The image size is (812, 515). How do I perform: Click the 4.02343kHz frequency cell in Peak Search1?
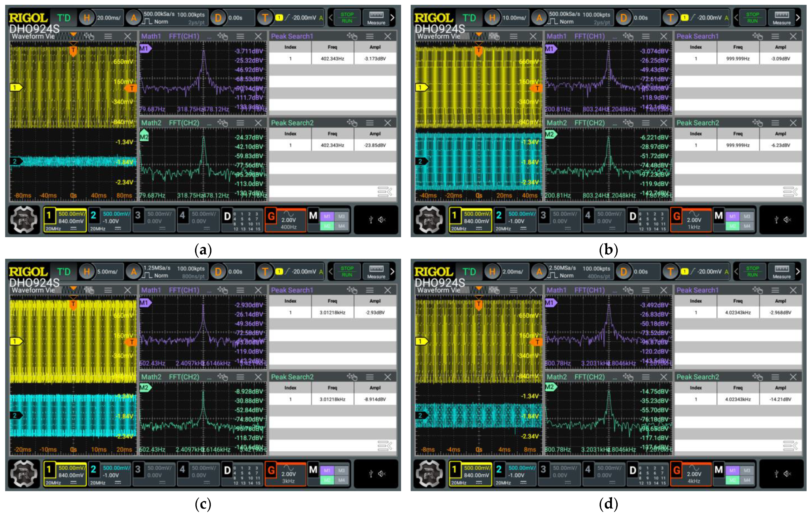coord(738,313)
